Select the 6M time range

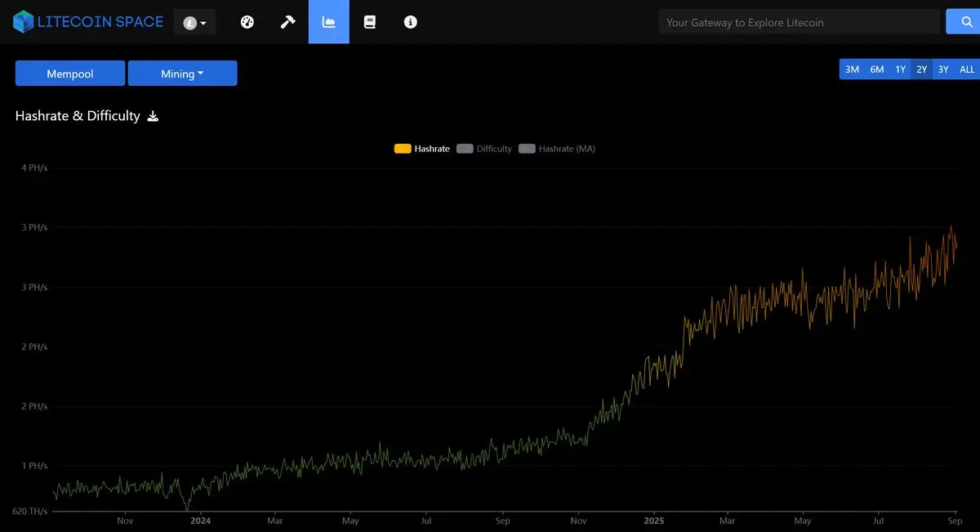(876, 69)
